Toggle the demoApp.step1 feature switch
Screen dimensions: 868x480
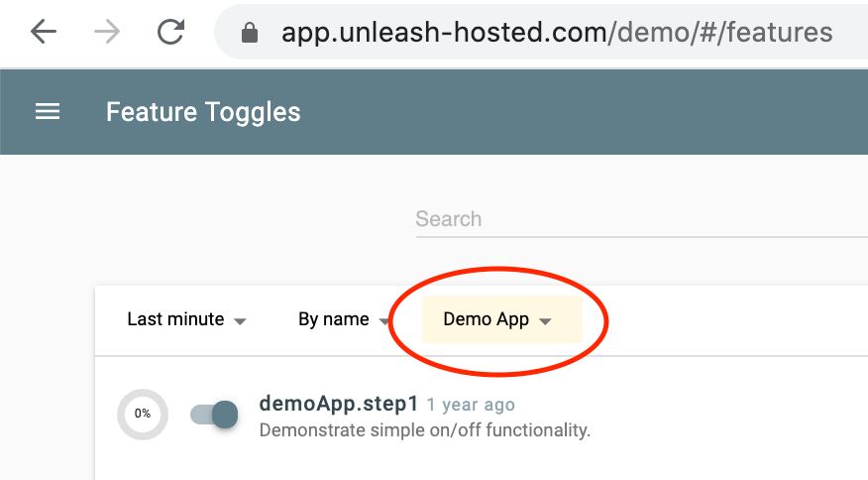point(214,415)
